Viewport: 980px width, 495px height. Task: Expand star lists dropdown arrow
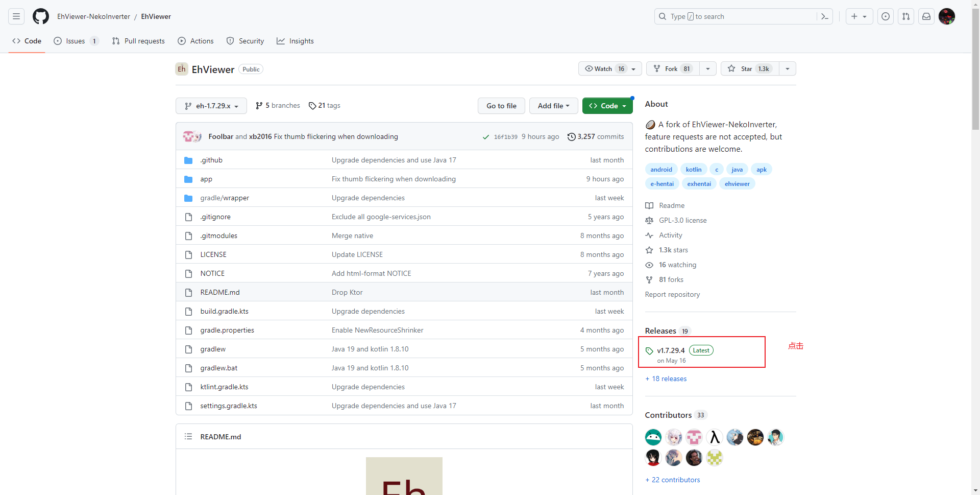(x=788, y=68)
